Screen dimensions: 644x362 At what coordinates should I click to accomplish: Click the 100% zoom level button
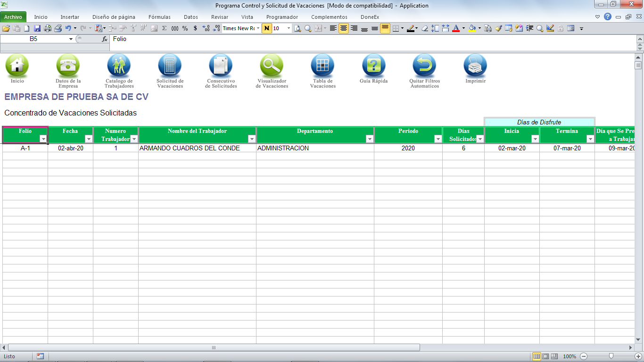tap(570, 356)
